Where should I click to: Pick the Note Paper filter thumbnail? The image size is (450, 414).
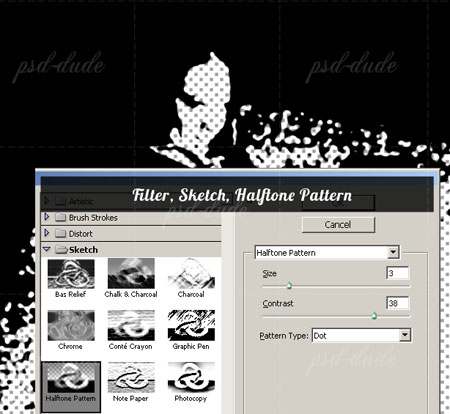pyautogui.click(x=131, y=378)
